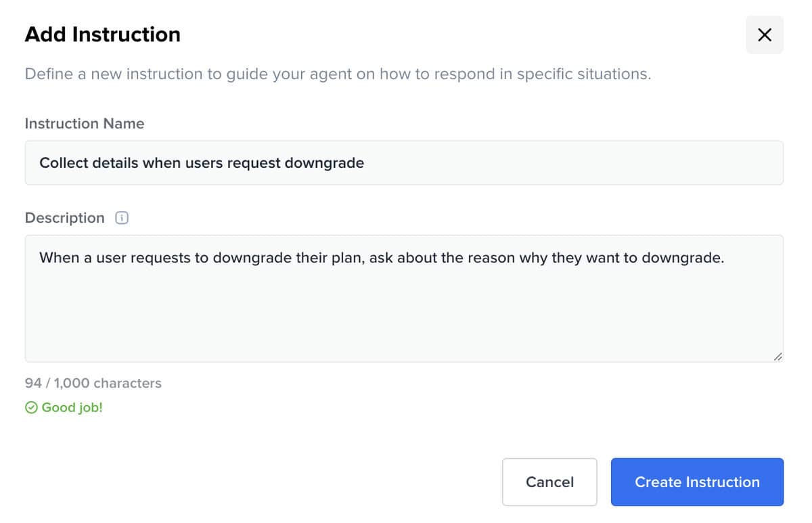
Task: Click the green checkmark validation icon
Action: click(x=31, y=407)
